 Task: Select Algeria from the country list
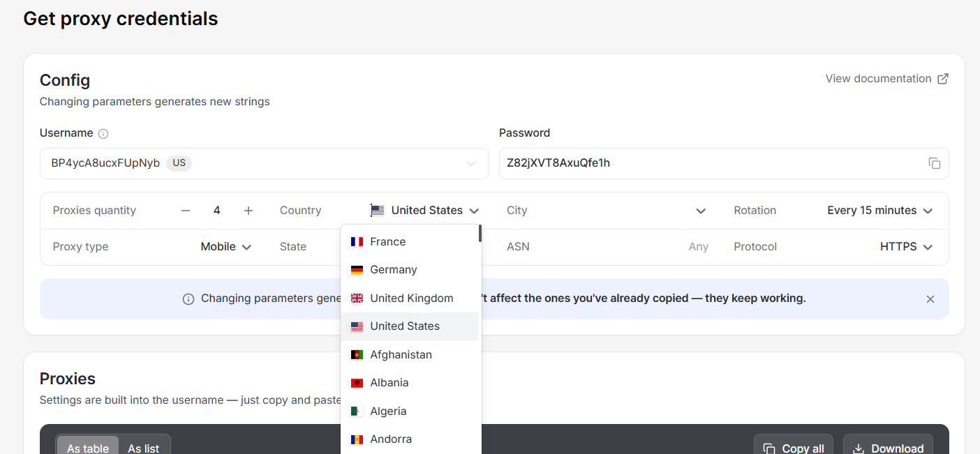pyautogui.click(x=410, y=411)
